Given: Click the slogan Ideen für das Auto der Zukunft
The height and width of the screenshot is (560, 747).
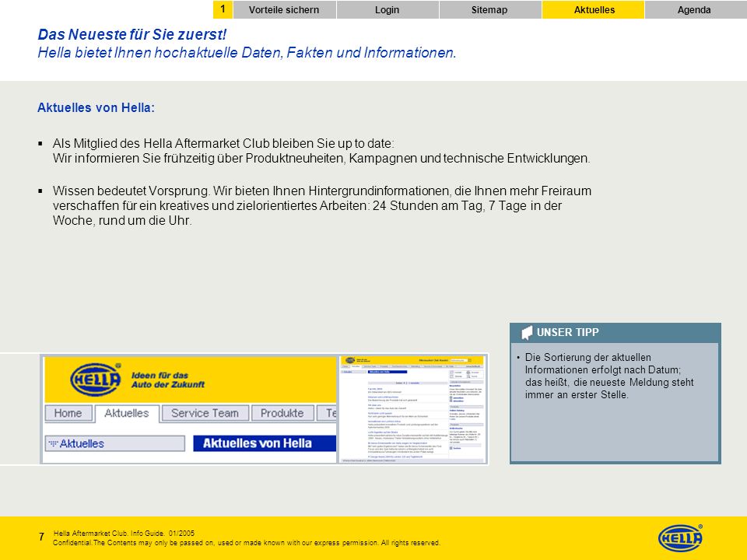Looking at the screenshot, I should 168,380.
